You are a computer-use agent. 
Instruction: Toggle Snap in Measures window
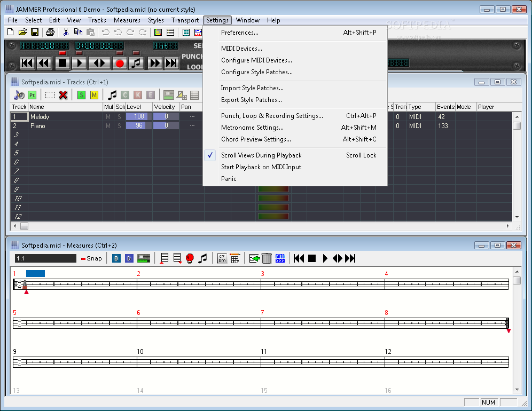[x=91, y=258]
